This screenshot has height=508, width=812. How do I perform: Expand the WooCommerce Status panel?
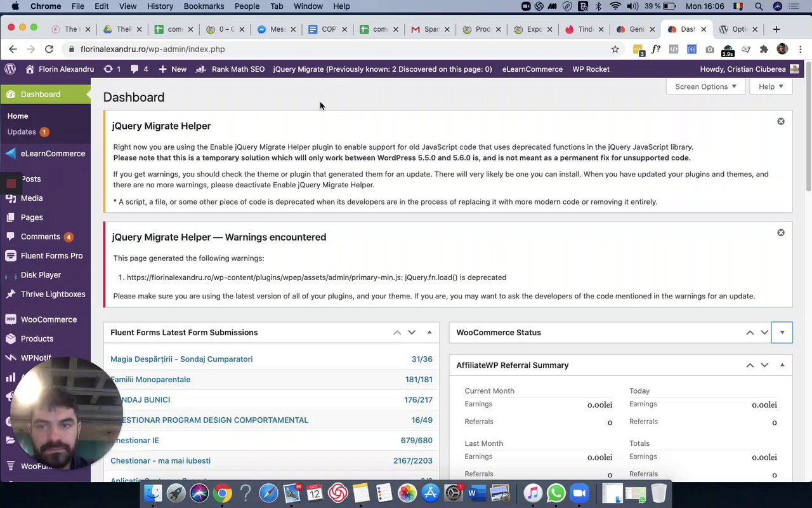tap(782, 332)
